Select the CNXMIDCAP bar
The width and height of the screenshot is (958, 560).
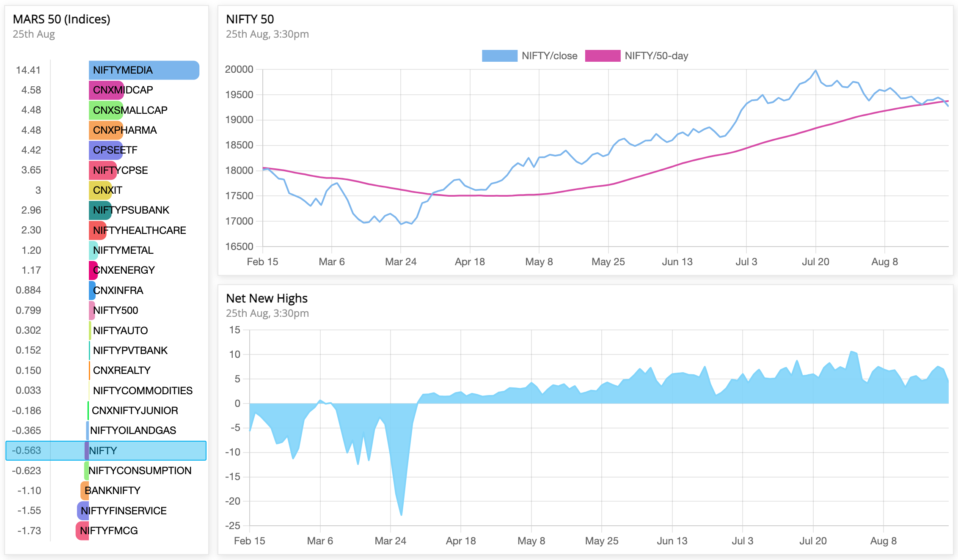coord(106,90)
